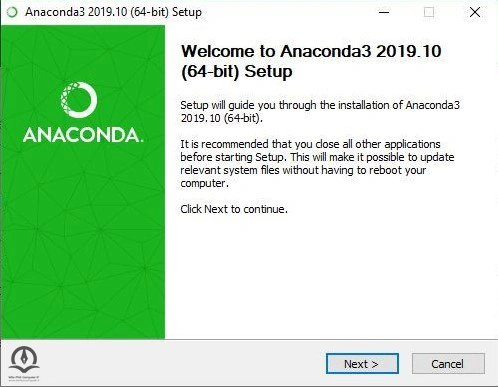
Task: Click the 'Anaconda3 2019.10 (64-bit) Setup' title text
Action: click(x=113, y=12)
